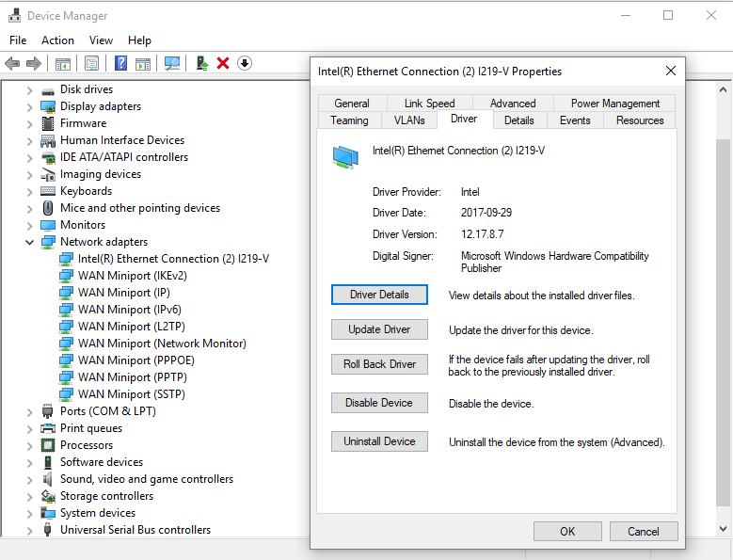Click the Back arrow in toolbar
Screen dimensions: 733x560
point(12,63)
